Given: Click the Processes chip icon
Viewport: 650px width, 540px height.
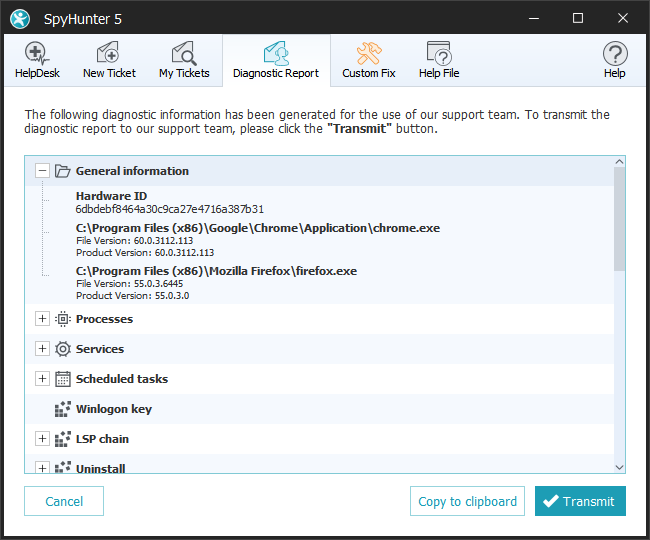Looking at the screenshot, I should coord(62,319).
